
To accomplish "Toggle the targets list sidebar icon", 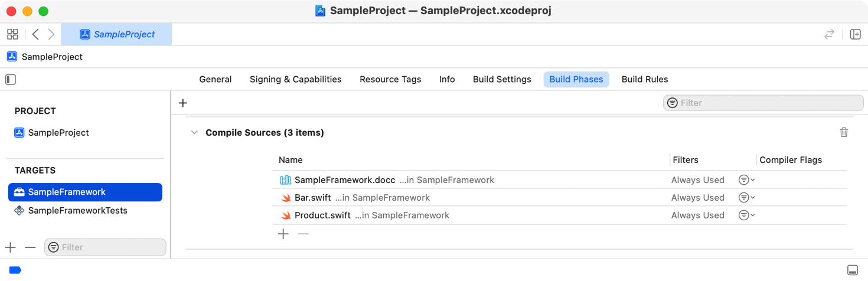I will point(11,79).
